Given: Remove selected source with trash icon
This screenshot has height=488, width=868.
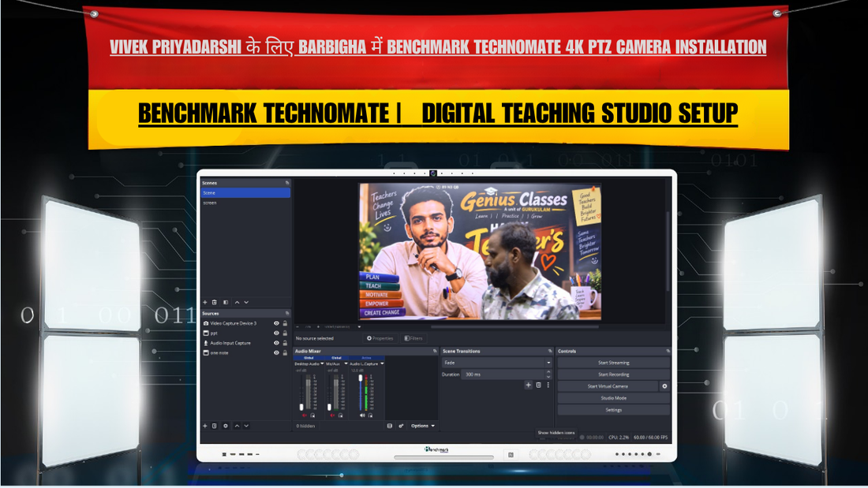Looking at the screenshot, I should coord(214,426).
